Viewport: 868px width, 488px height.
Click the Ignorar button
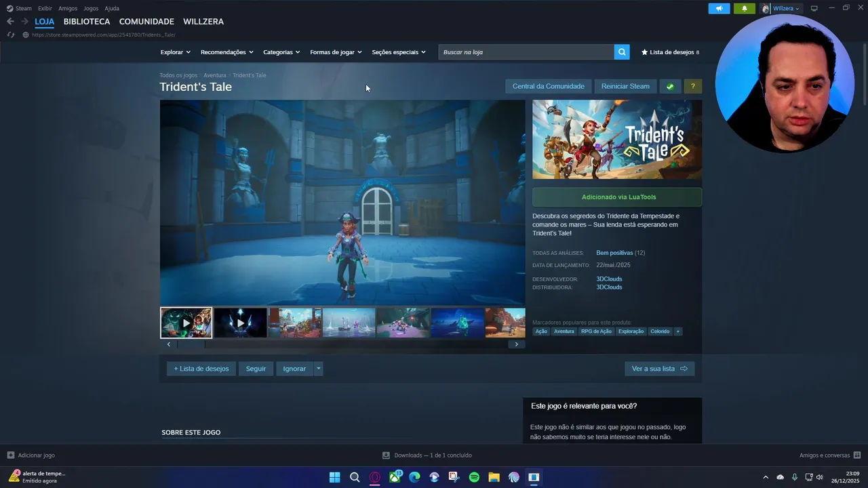point(294,369)
